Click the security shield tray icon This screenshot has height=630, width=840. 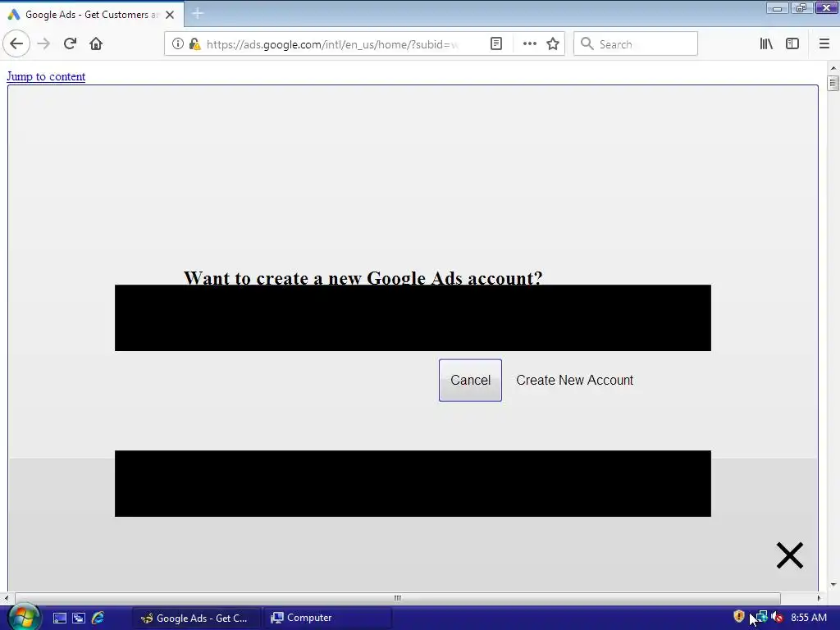[739, 617]
